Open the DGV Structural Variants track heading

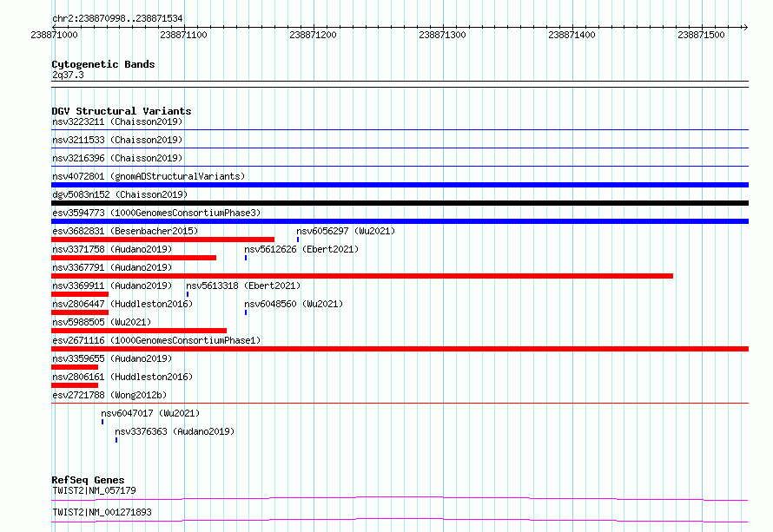pos(122,111)
